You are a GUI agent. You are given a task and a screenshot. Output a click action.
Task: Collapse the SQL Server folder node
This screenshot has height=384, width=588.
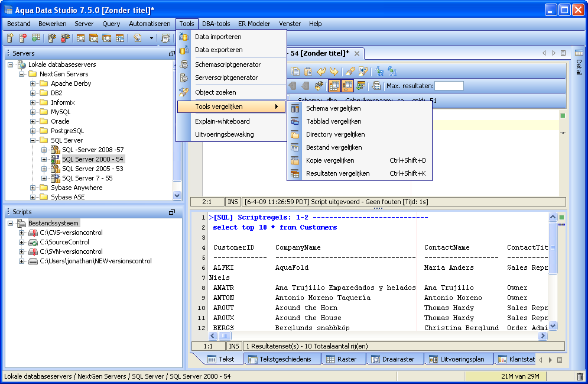[33, 140]
